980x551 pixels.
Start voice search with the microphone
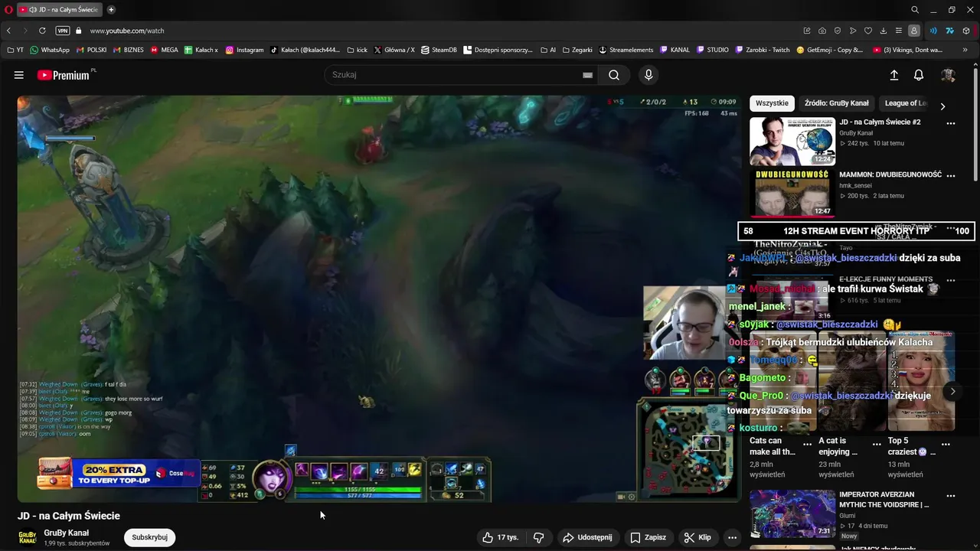point(648,75)
